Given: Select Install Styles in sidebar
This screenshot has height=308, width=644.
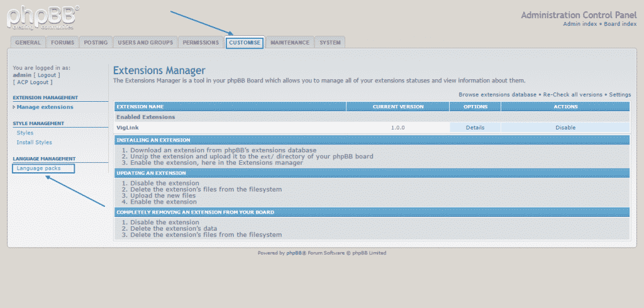Looking at the screenshot, I should 35,142.
